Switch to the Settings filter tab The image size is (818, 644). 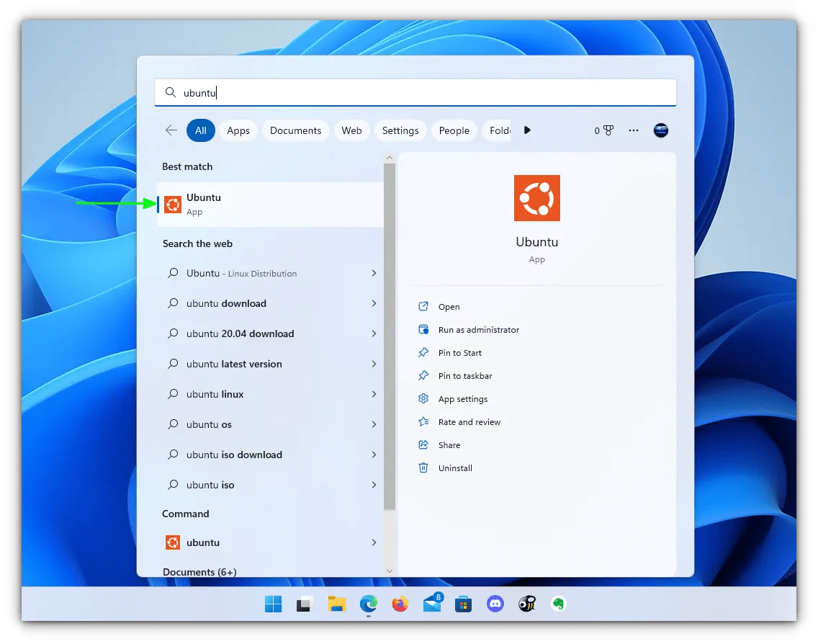click(x=400, y=130)
